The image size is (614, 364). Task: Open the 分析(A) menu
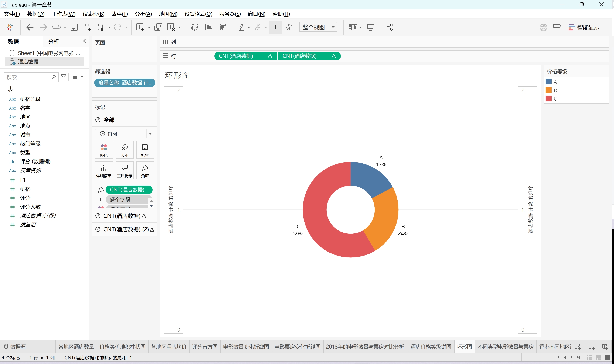(143, 14)
